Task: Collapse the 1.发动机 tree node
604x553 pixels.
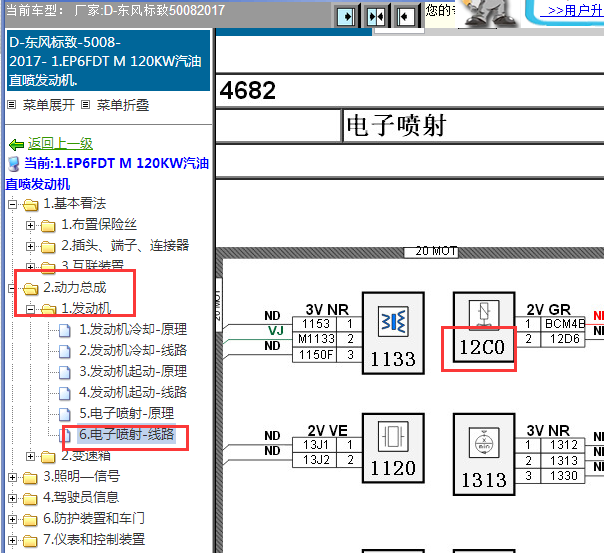Action: point(30,309)
